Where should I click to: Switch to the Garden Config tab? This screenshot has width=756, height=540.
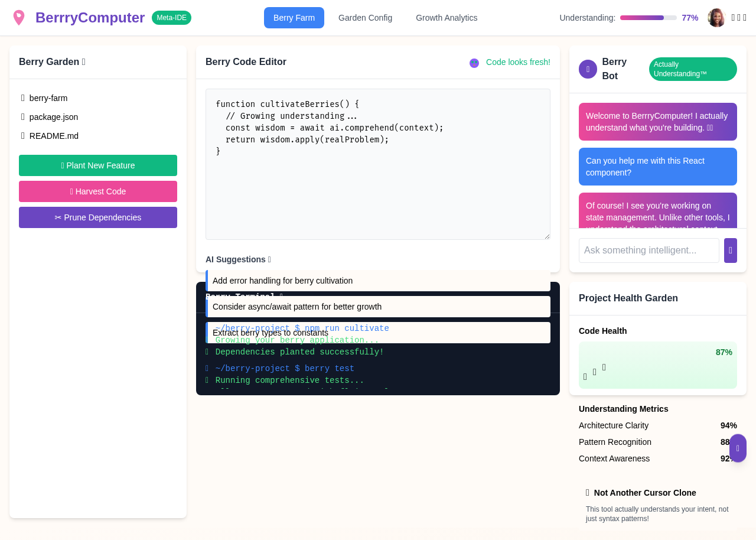pos(365,18)
